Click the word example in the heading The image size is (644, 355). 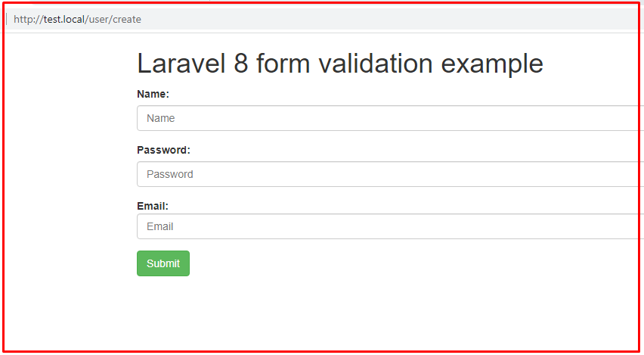click(492, 64)
